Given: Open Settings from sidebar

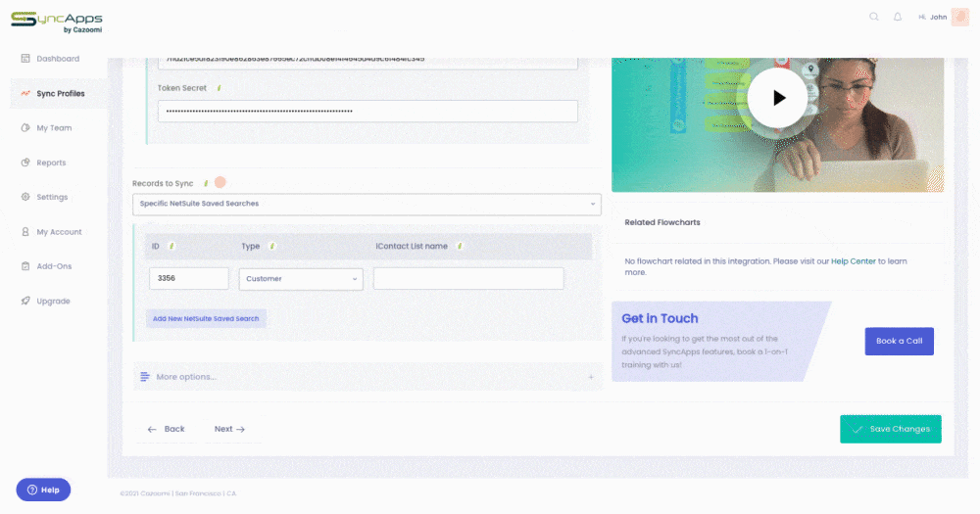Looking at the screenshot, I should tap(52, 197).
